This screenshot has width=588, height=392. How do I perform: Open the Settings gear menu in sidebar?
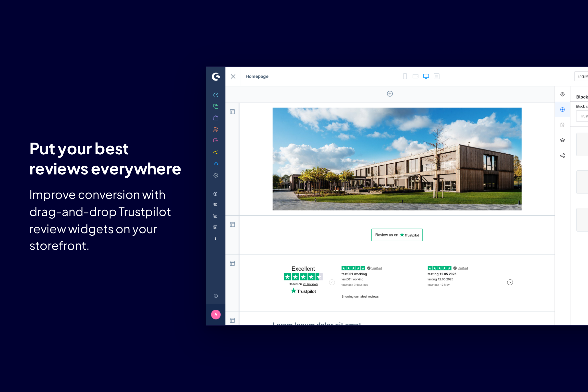pyautogui.click(x=216, y=175)
